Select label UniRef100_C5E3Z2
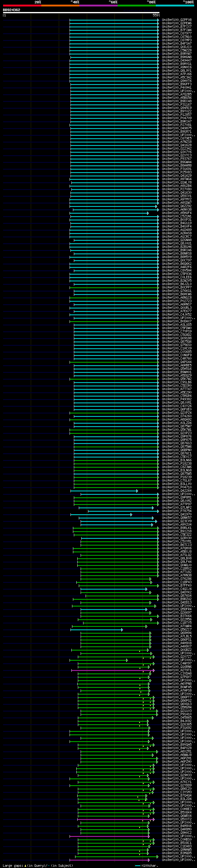 [177, 535]
